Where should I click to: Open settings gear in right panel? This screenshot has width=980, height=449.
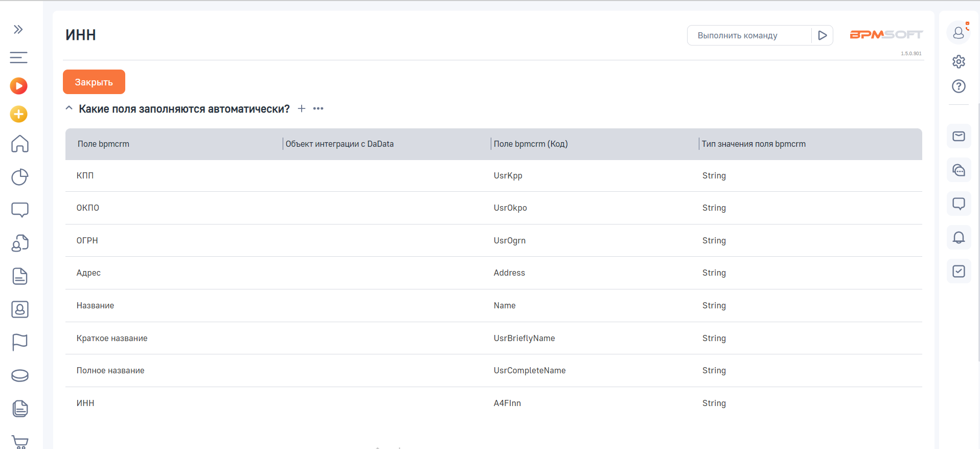click(x=959, y=62)
